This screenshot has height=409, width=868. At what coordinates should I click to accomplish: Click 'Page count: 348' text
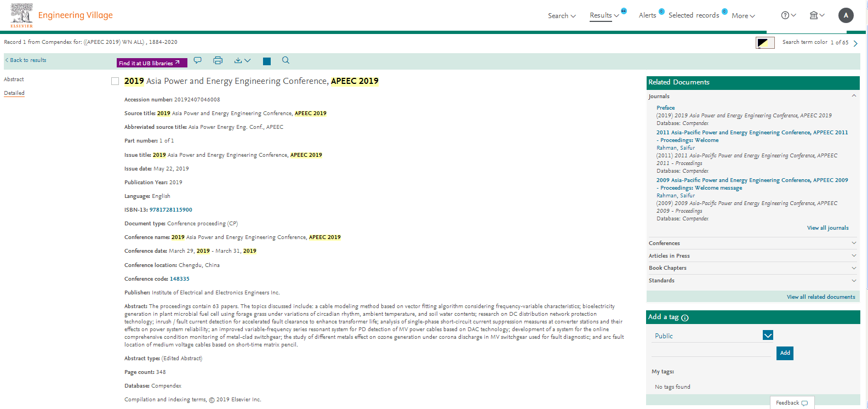click(145, 372)
